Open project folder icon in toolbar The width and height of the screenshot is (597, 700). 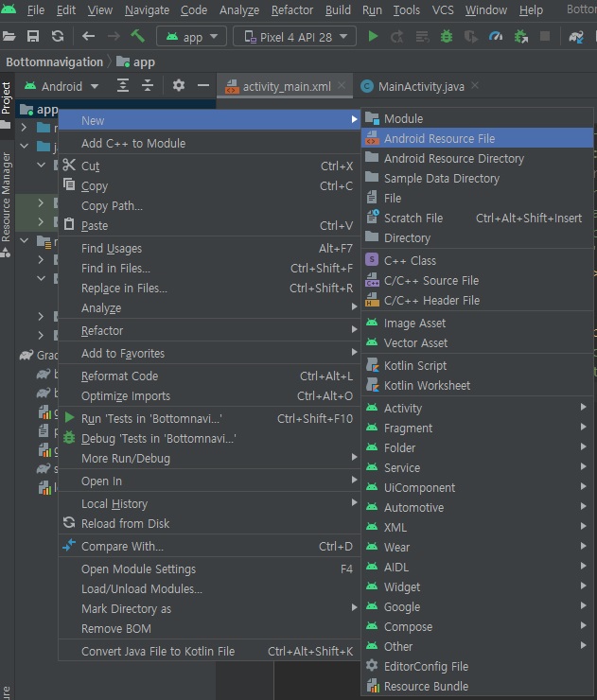coord(9,36)
